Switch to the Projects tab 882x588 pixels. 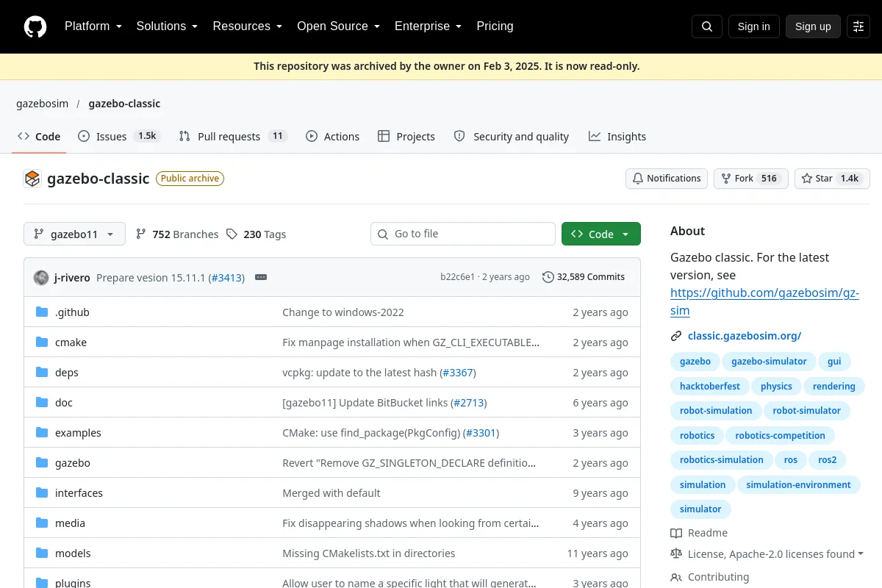(406, 137)
